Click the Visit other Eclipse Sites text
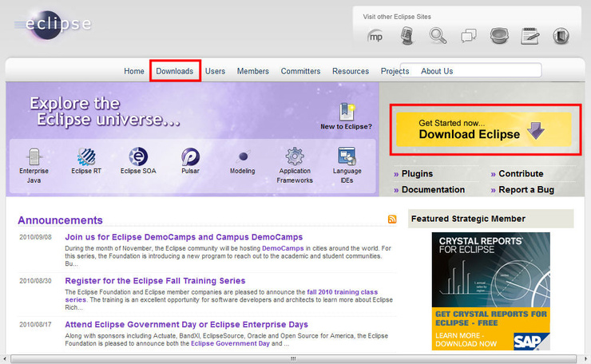This screenshot has width=591, height=364. tap(397, 17)
